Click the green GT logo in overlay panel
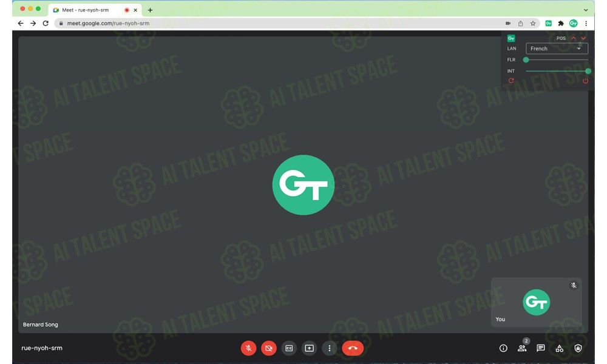Image resolution: width=607 pixels, height=364 pixels. pos(511,38)
